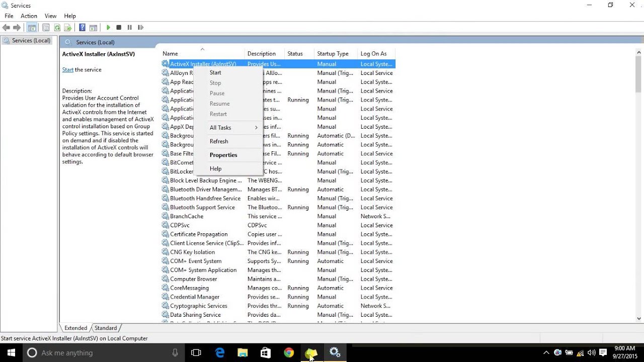Click the Forward arrow in toolbar

pyautogui.click(x=17, y=28)
